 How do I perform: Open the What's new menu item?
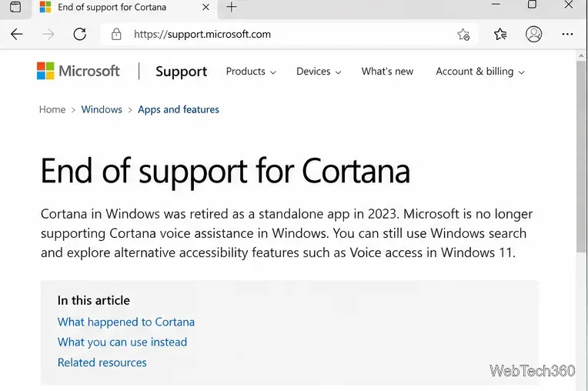[387, 72]
